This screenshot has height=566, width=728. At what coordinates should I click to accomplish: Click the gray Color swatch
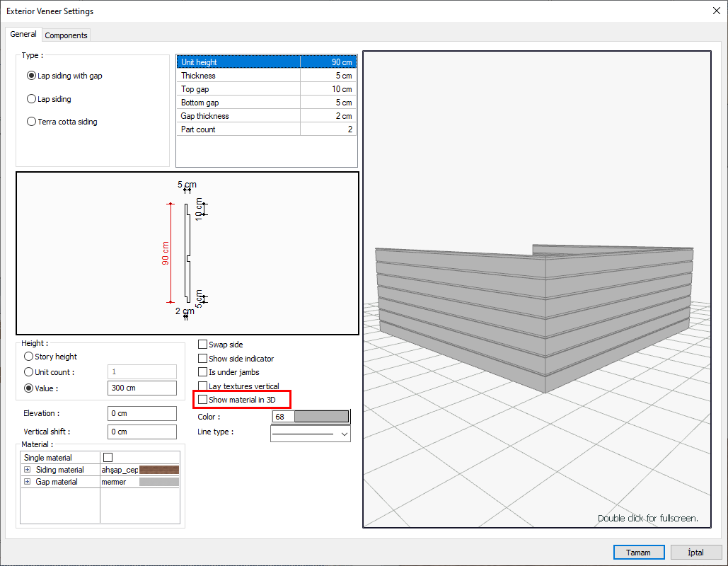[x=320, y=417]
